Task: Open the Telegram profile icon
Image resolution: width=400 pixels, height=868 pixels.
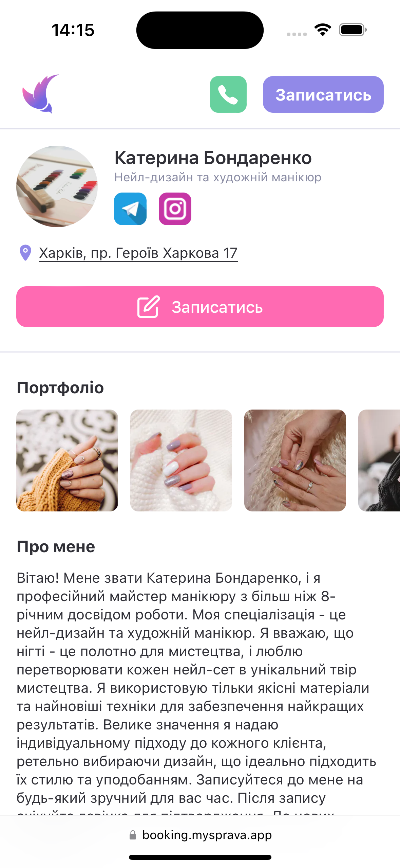Action: [x=130, y=209]
